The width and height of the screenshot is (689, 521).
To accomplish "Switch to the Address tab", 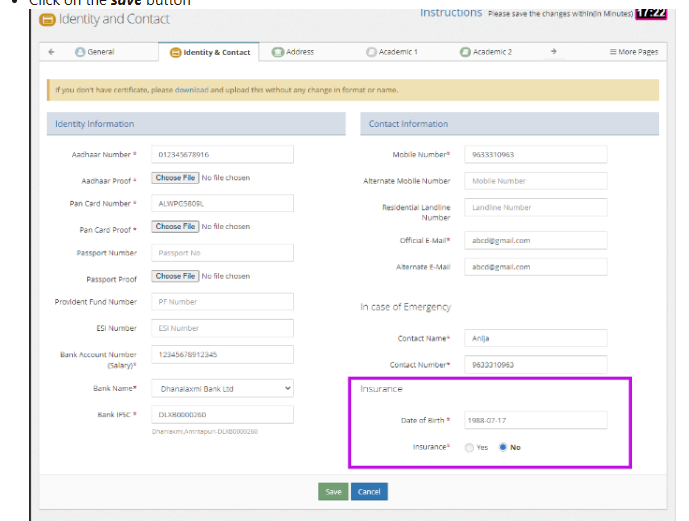I will (293, 52).
